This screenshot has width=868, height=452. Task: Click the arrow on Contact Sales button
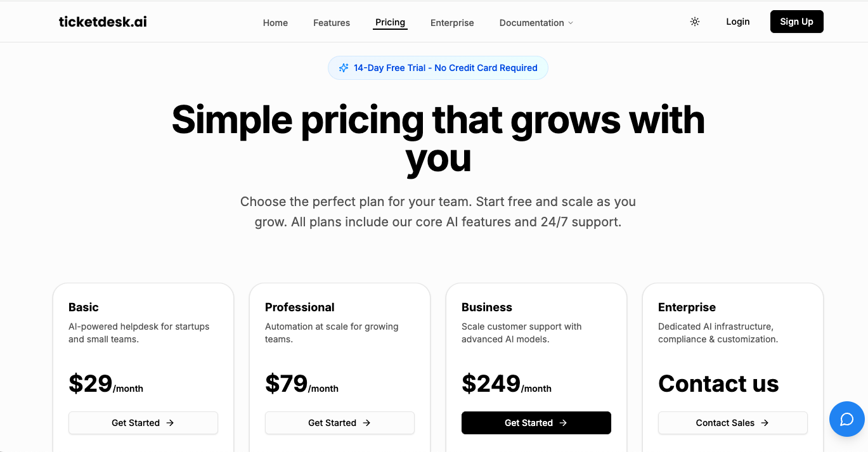[765, 423]
